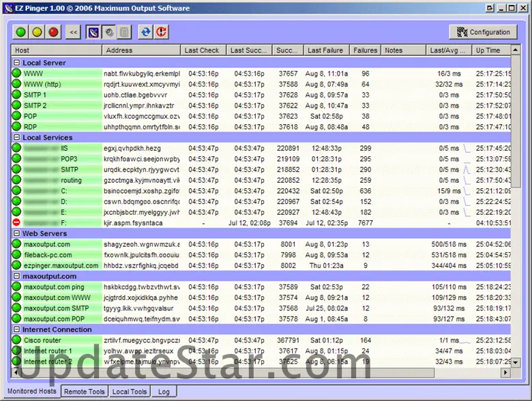Click the green status icon for WWW (http)
Viewport: 532px width, 401px height.
[16, 84]
